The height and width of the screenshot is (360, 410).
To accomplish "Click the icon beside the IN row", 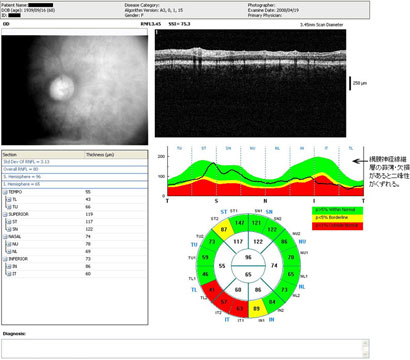I will click(x=10, y=266).
